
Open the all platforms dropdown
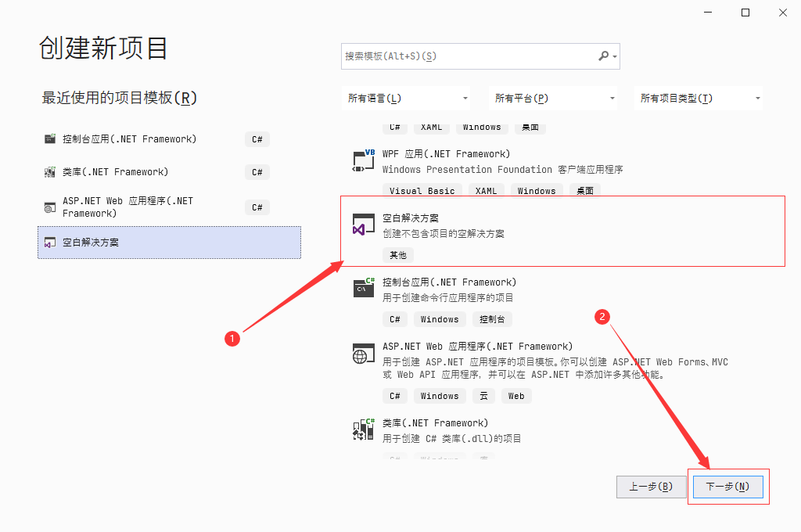point(553,98)
